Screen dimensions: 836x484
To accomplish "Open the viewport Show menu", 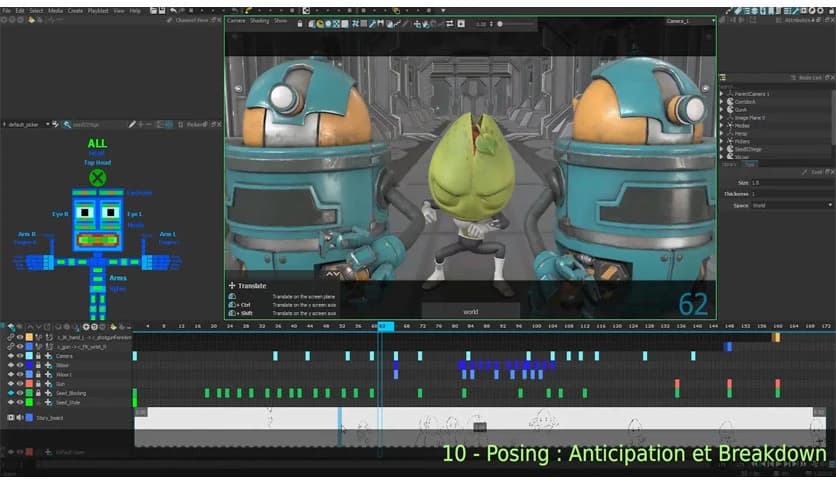I will tap(280, 21).
